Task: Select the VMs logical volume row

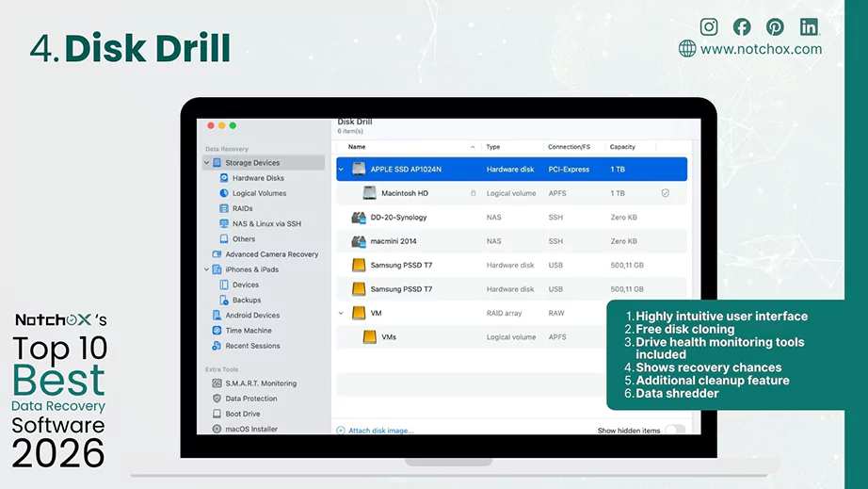Action: click(x=472, y=336)
